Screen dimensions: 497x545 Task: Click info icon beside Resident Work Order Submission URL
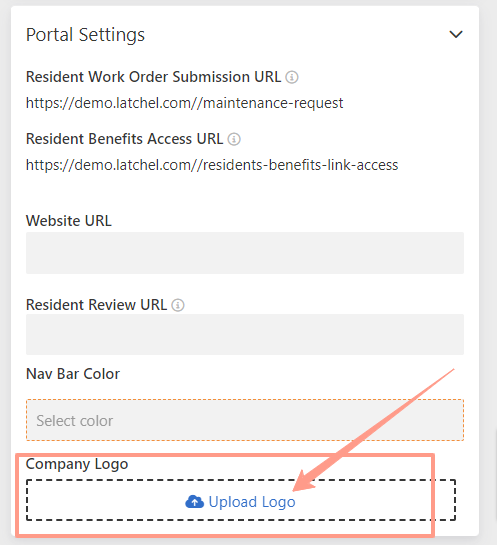point(292,77)
